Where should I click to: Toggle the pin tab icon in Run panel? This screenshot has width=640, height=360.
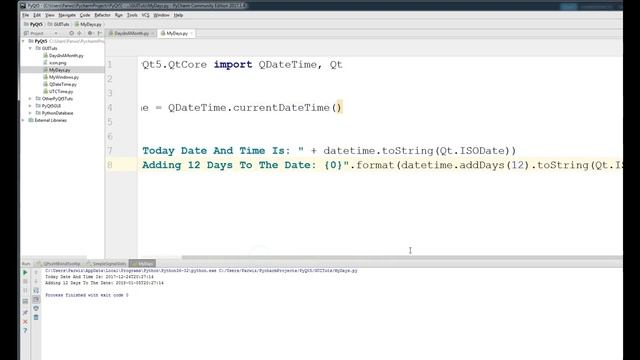pos(25,312)
